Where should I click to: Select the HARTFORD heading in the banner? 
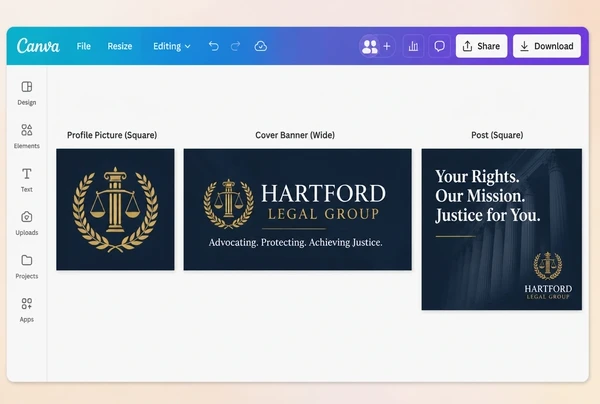click(324, 194)
